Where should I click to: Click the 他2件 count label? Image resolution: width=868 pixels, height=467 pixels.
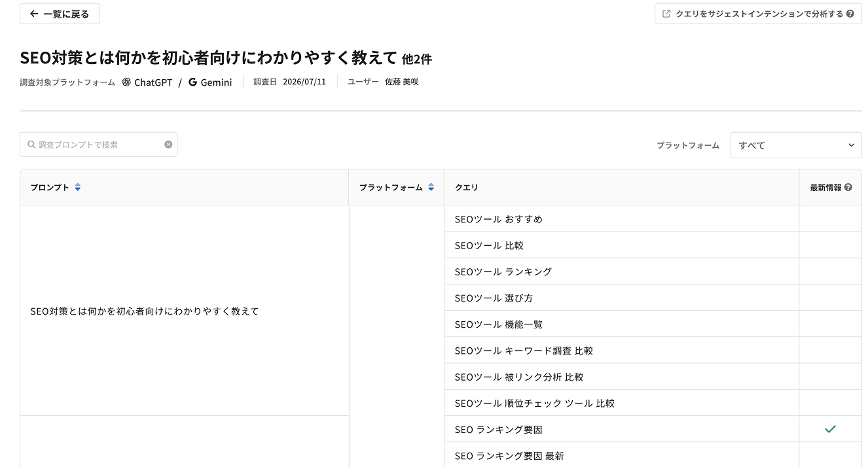pyautogui.click(x=417, y=60)
